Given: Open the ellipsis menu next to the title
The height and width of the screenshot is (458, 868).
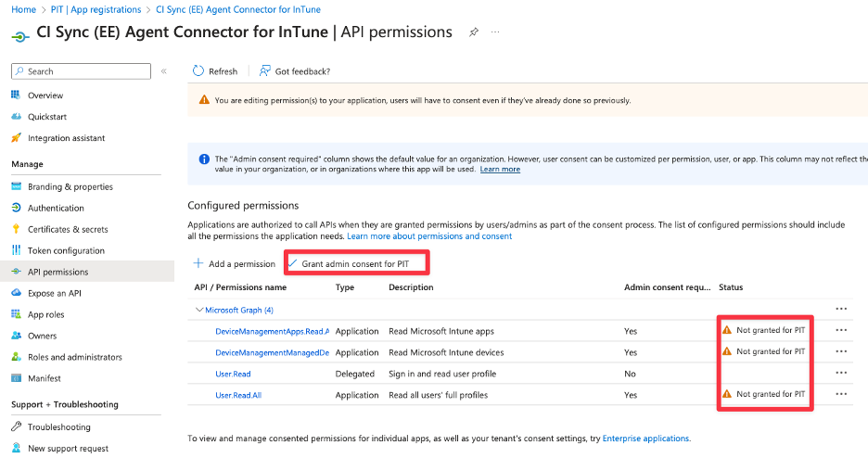Looking at the screenshot, I should [x=495, y=32].
